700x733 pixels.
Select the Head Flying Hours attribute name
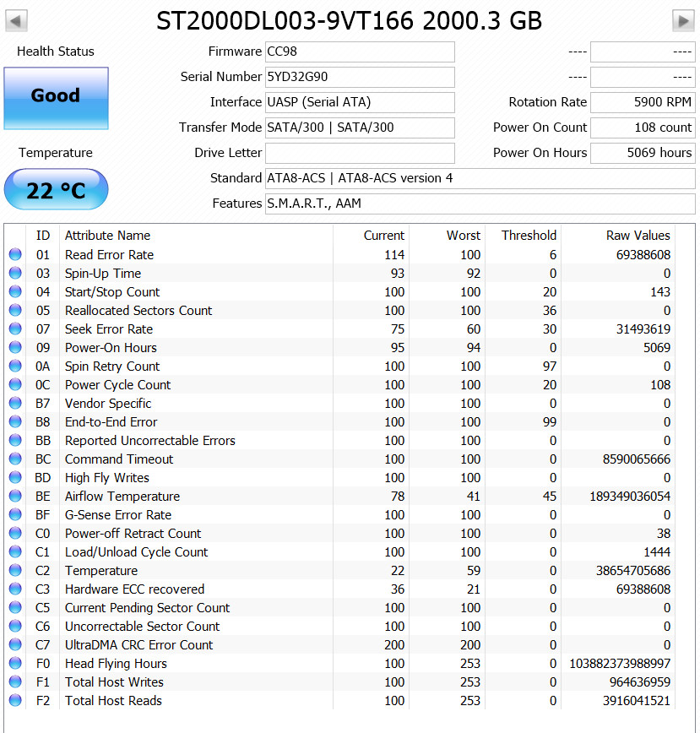pyautogui.click(x=116, y=664)
